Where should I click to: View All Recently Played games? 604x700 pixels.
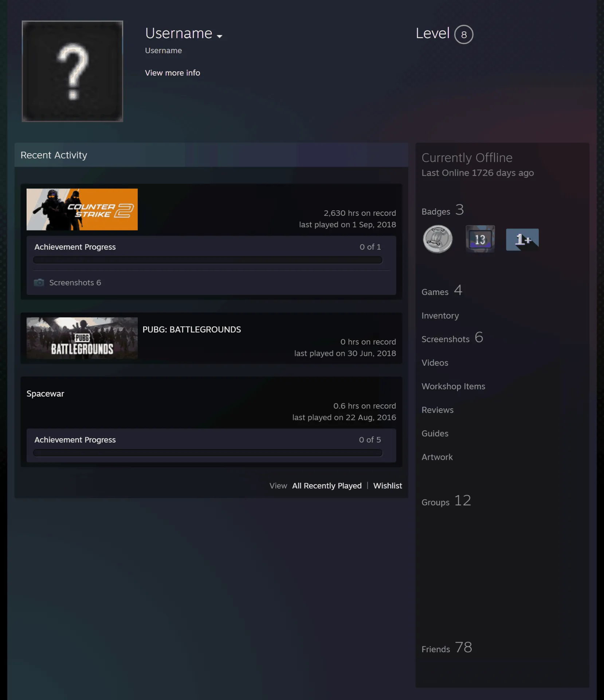(x=327, y=486)
